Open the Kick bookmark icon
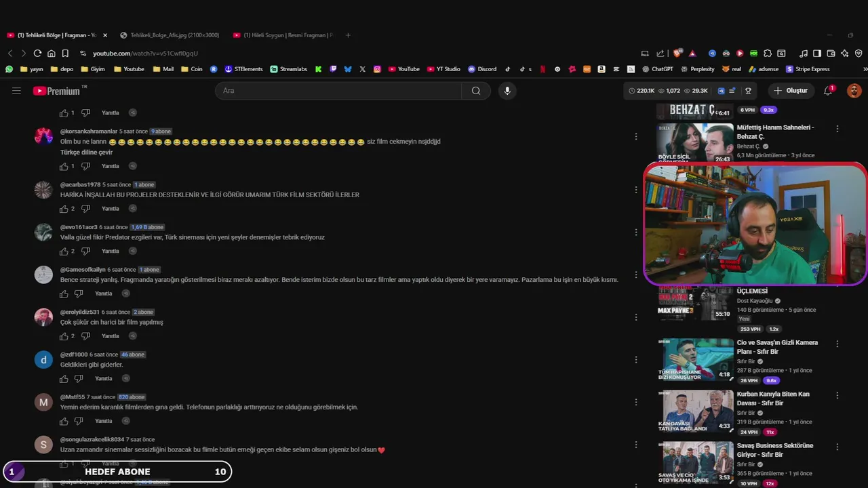The height and width of the screenshot is (488, 868). 318,69
